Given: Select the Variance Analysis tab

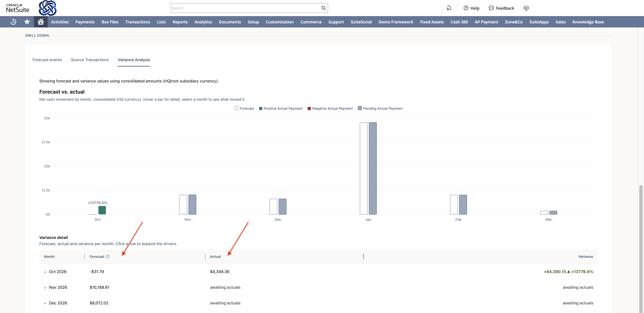Looking at the screenshot, I should 134,60.
